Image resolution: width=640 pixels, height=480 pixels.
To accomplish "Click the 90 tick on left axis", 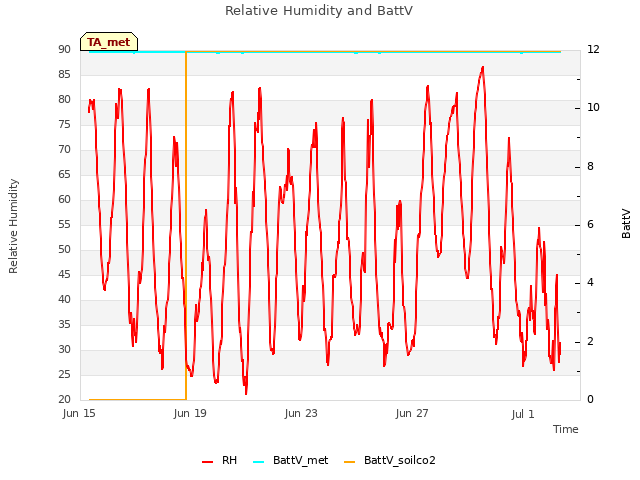I will (x=64, y=49).
